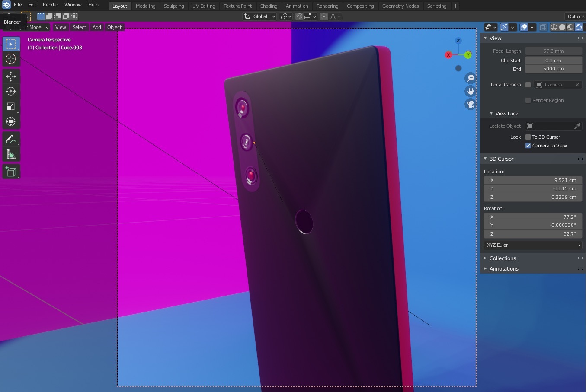Open the Global transform orientation dropdown
The height and width of the screenshot is (392, 586).
[x=259, y=16]
